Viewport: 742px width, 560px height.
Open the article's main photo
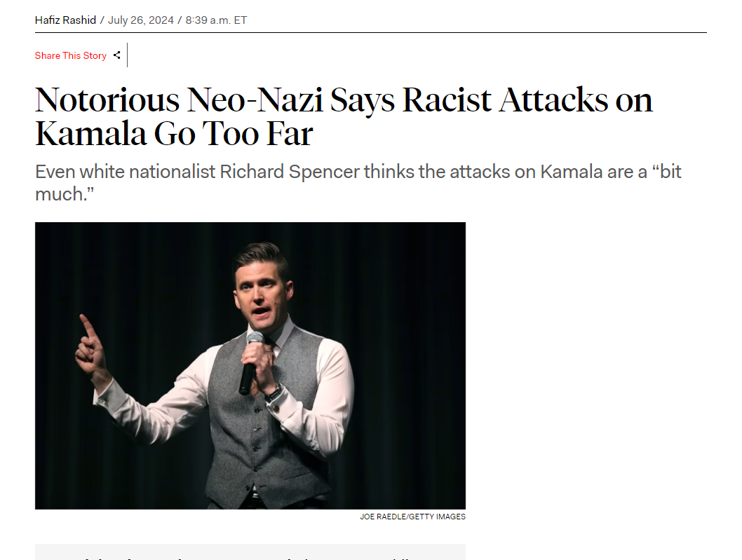point(250,365)
